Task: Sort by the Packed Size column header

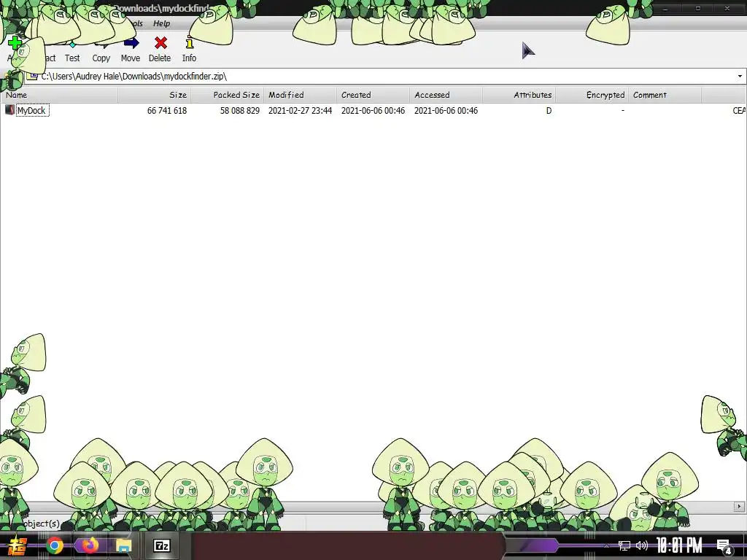Action: (228, 95)
